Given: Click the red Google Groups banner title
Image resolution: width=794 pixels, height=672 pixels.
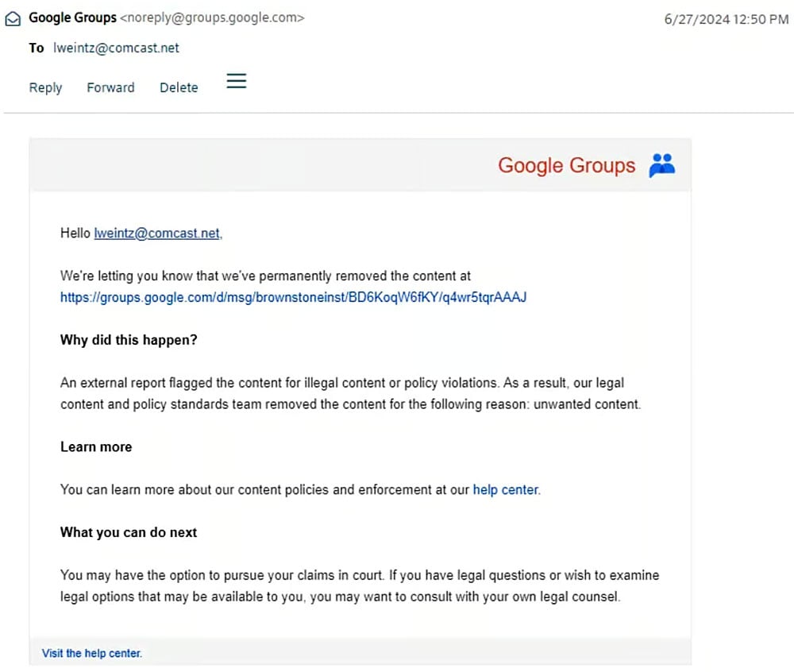Looking at the screenshot, I should click(566, 165).
